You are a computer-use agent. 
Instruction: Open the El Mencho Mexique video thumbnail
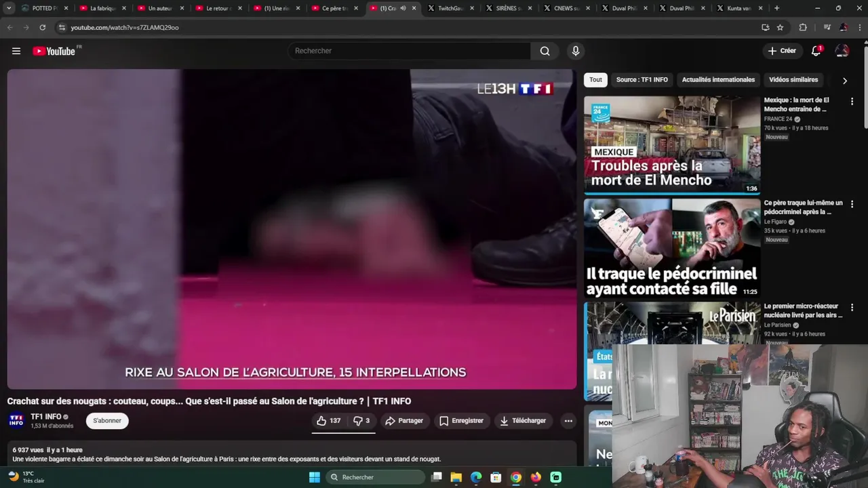tap(672, 145)
